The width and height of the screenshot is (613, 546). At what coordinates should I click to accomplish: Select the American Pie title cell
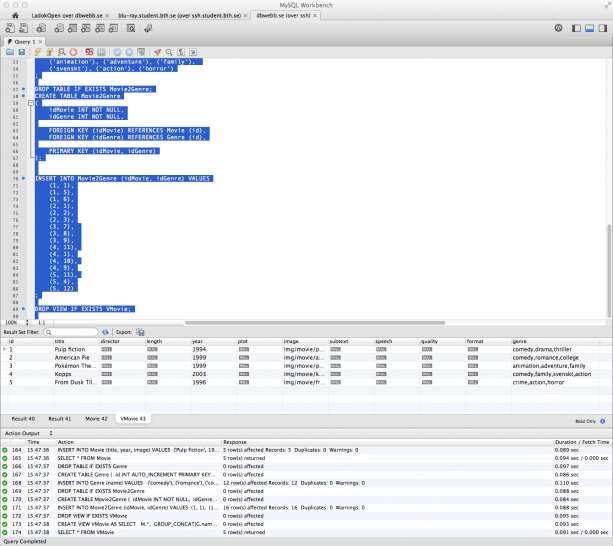click(x=72, y=358)
